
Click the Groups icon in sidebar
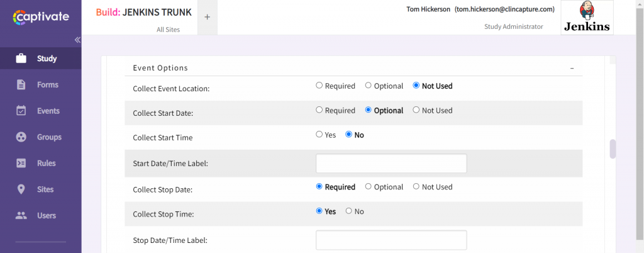pos(21,137)
